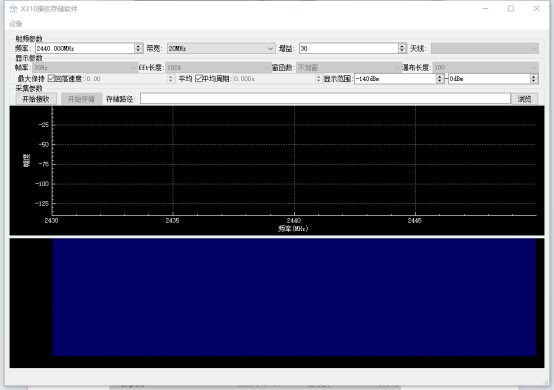Screen dimensions: 554x390
Task: Open the antenna (天线) dropdown
Action: (485, 48)
